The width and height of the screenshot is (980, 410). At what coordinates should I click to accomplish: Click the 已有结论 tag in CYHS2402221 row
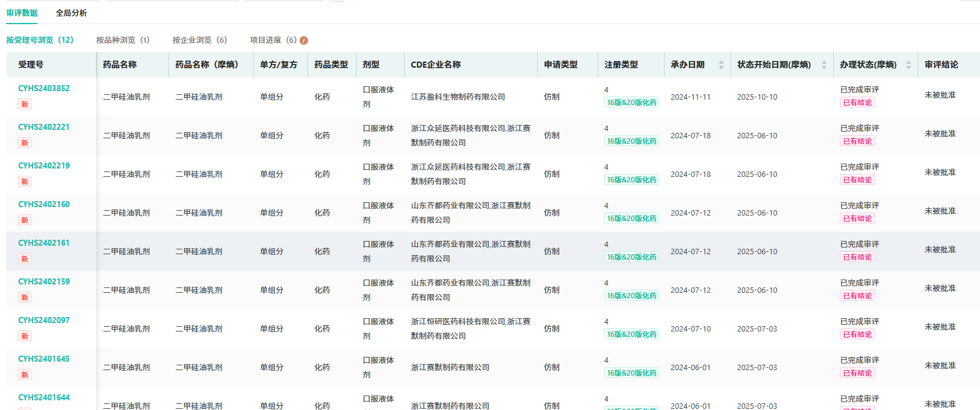(857, 141)
